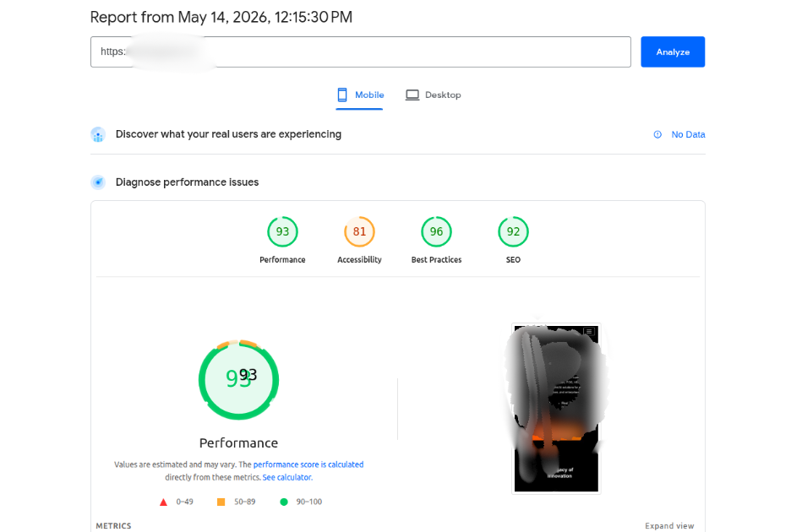
Task: Select the Performance 93 score gauge
Action: click(x=282, y=231)
